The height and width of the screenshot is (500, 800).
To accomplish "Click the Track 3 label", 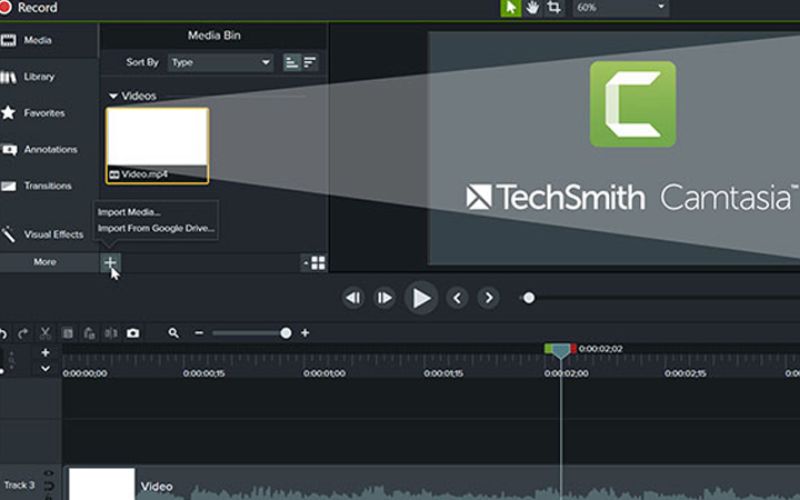I will (19, 485).
